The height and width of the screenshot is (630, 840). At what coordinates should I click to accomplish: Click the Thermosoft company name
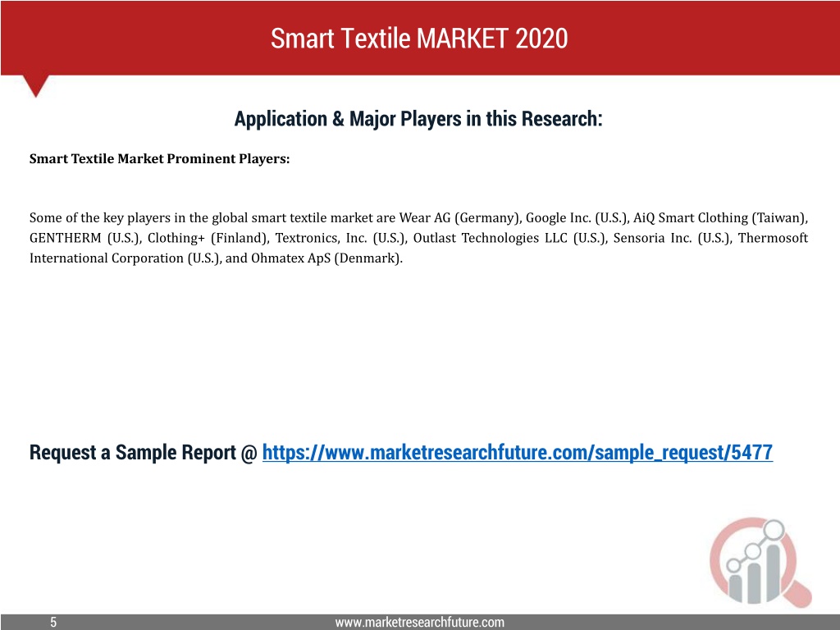tap(773, 238)
